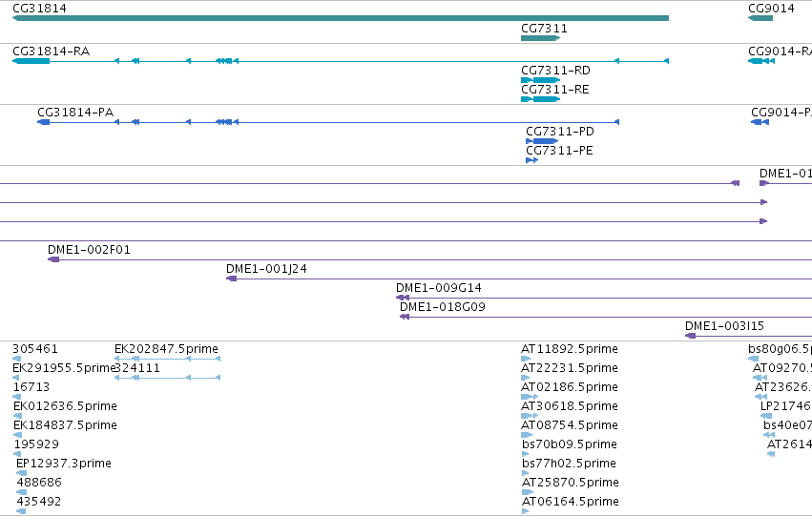Select CG7311-PD coding feature

click(542, 141)
